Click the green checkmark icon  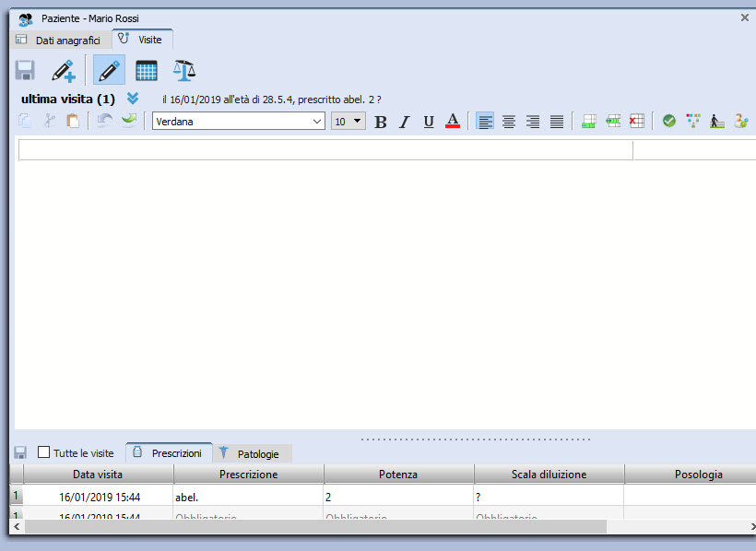point(669,122)
